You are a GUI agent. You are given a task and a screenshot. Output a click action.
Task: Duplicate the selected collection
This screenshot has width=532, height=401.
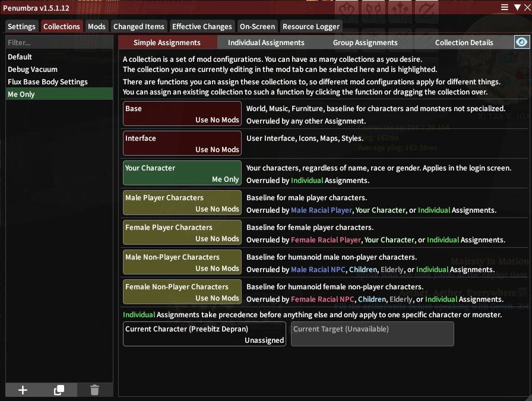click(x=59, y=390)
